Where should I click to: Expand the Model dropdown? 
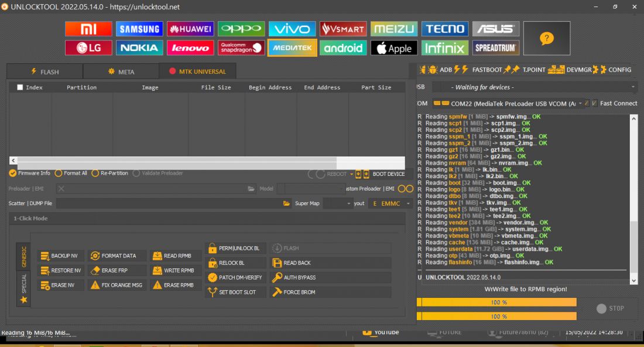click(341, 189)
